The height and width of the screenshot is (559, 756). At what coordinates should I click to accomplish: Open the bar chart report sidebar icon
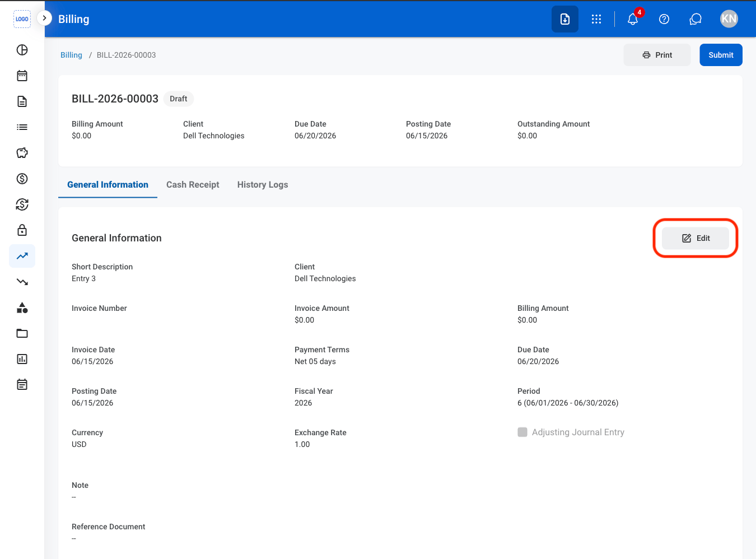[22, 359]
